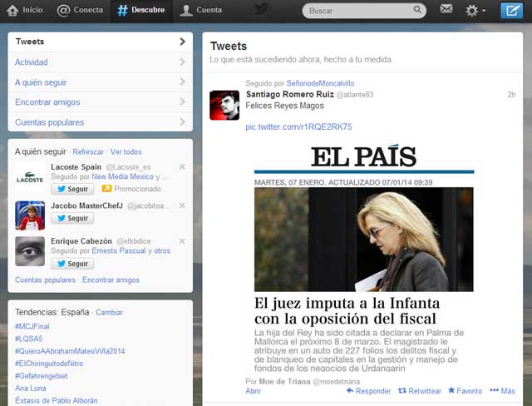This screenshot has height=406, width=532.
Task: Open Santiago Romero Ruiz profile name
Action: tap(290, 94)
